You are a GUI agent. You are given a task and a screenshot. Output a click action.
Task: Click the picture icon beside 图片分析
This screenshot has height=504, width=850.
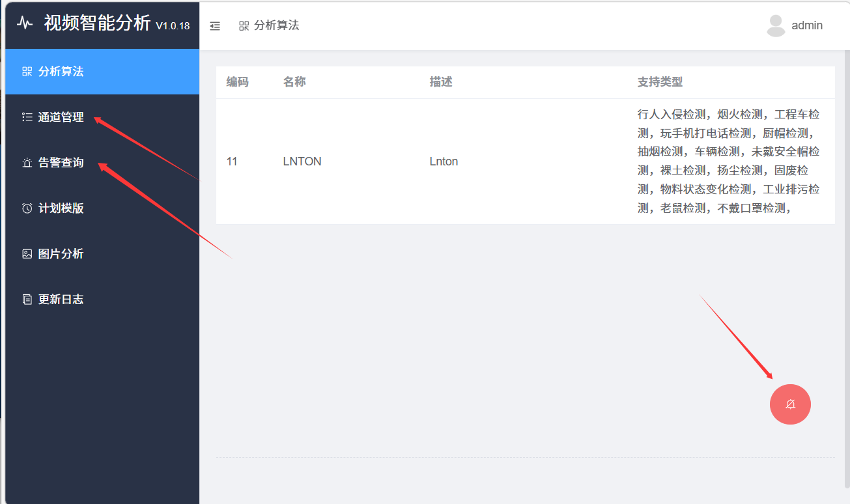(x=27, y=254)
